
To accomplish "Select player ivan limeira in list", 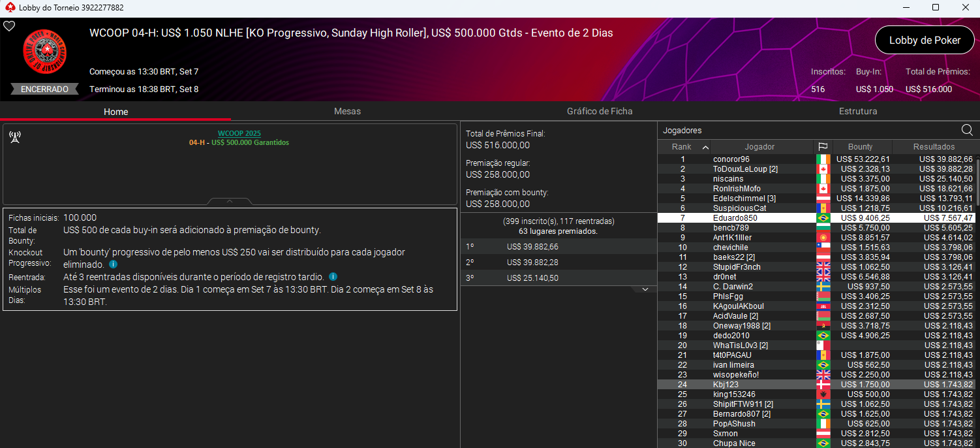I will [x=816, y=365].
